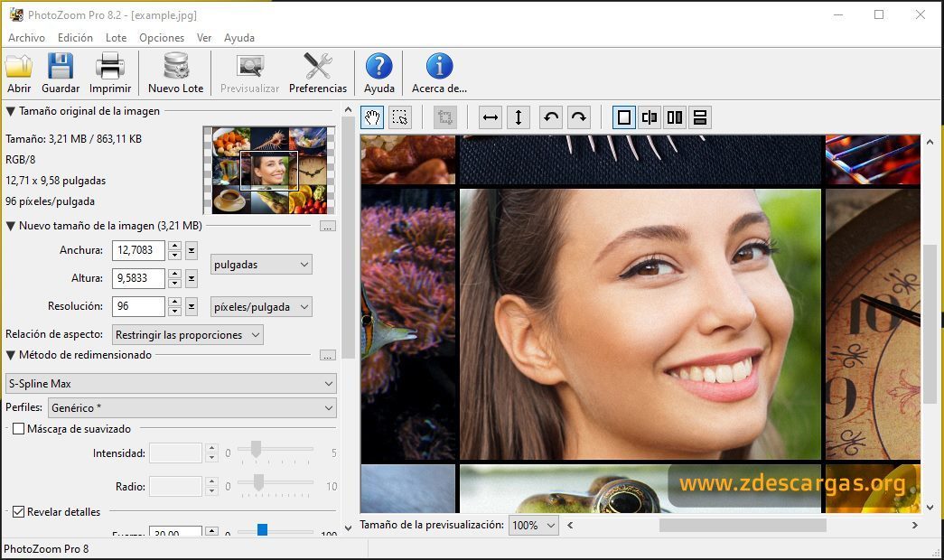The image size is (944, 560).
Task: Open the Edición menu
Action: [x=75, y=37]
